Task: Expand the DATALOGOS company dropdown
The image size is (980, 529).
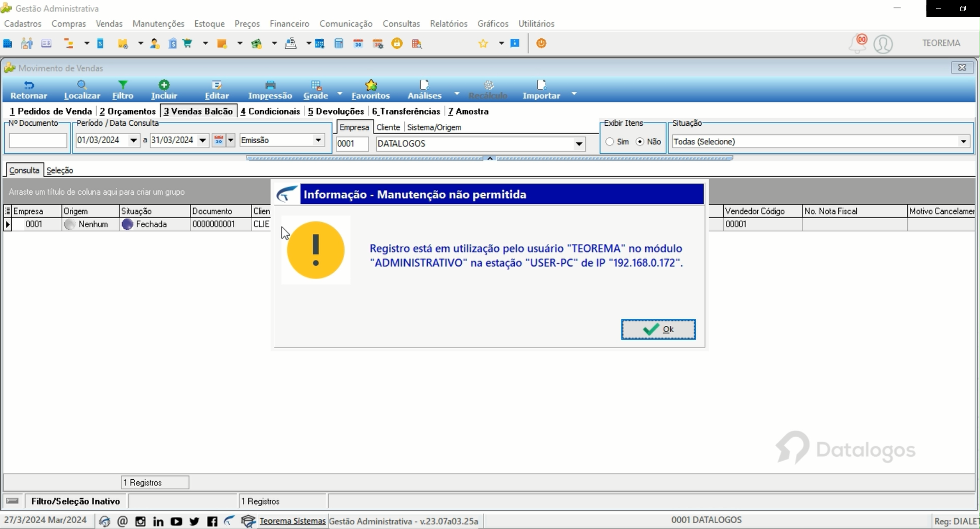Action: [579, 144]
